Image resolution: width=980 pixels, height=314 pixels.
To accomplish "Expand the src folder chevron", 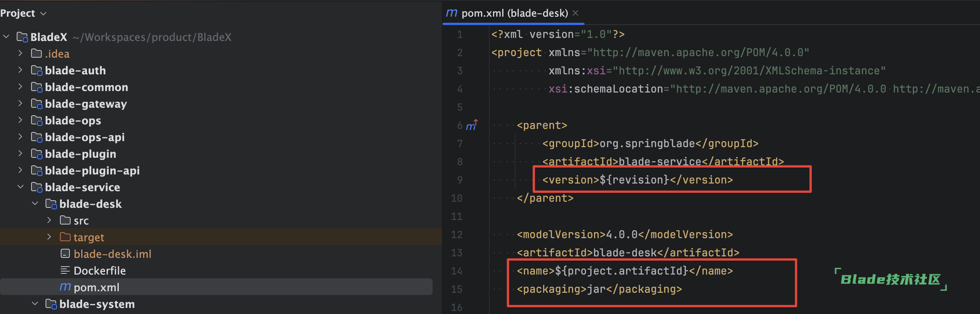I will 49,220.
